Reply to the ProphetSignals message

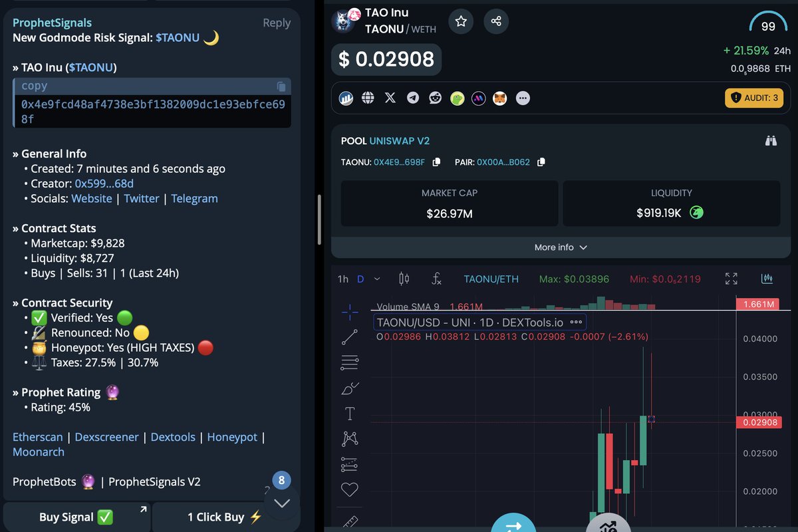pos(276,23)
